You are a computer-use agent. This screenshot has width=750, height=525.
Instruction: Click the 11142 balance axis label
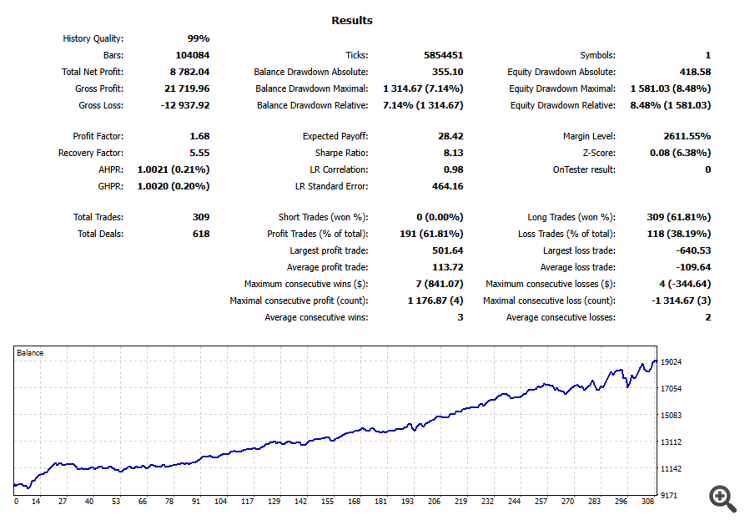point(671,470)
